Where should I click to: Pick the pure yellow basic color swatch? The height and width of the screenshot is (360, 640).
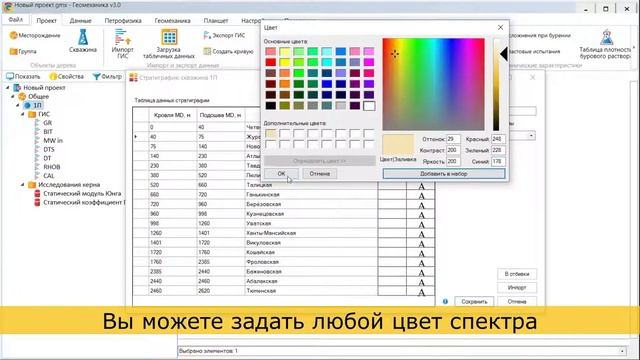(285, 62)
